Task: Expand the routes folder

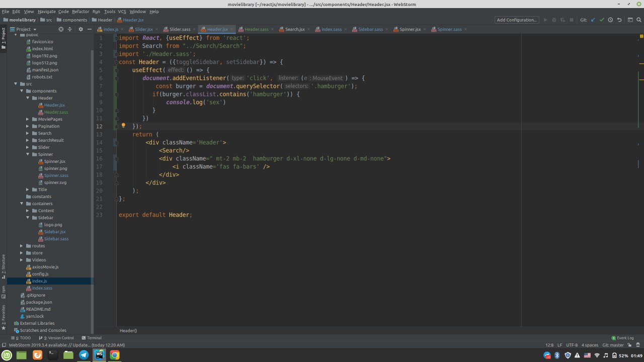Action: pos(22,246)
